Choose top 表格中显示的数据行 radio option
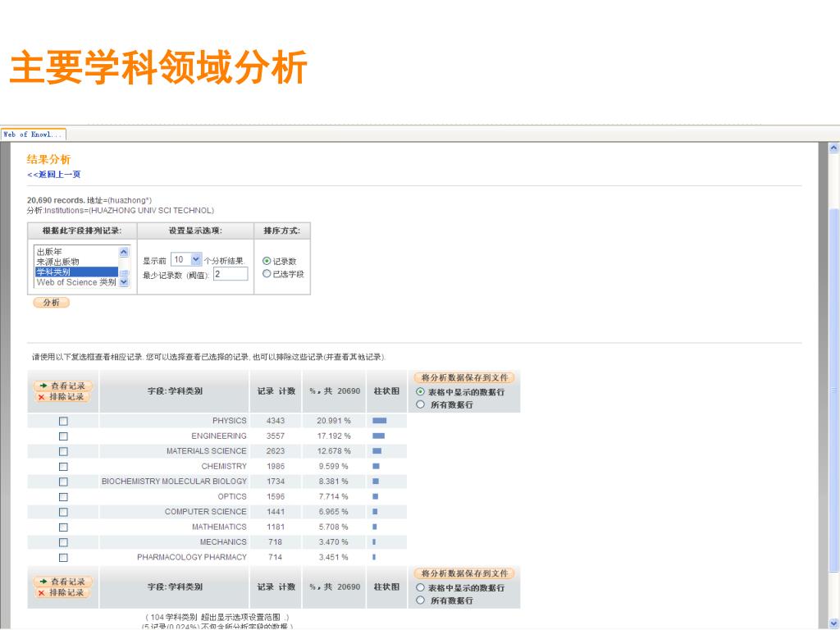The height and width of the screenshot is (630, 840). pos(420,391)
